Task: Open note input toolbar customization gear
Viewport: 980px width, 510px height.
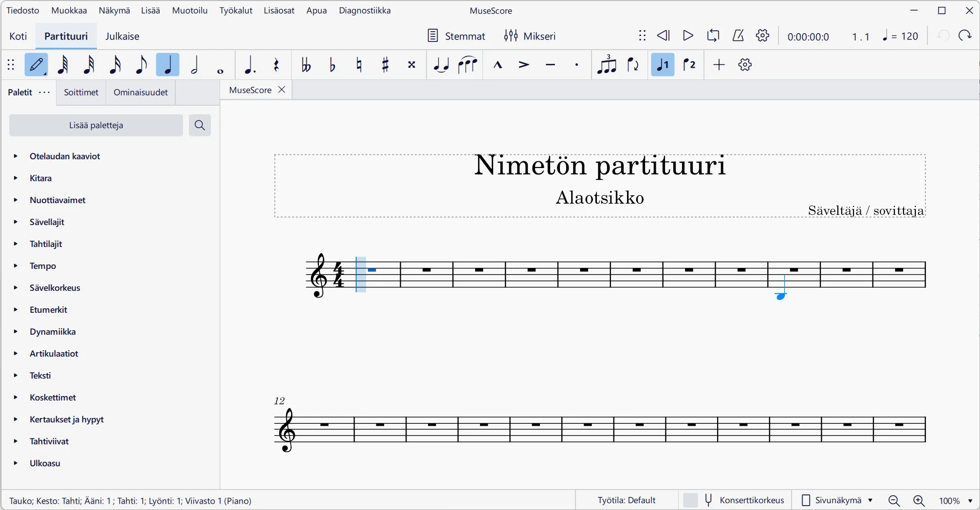Action: pyautogui.click(x=745, y=65)
